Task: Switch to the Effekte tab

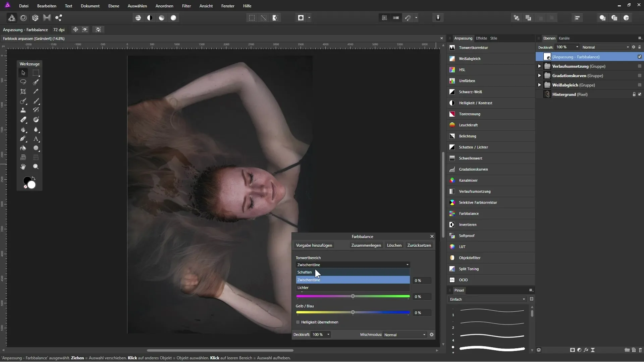Action: pos(481,38)
